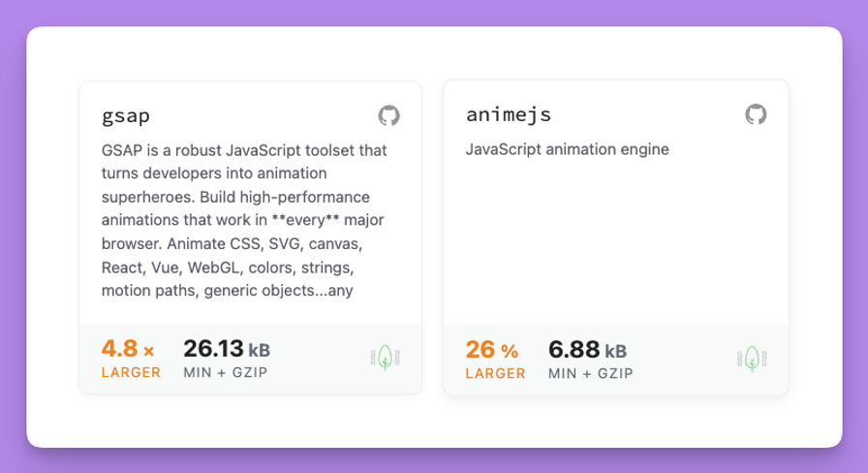This screenshot has height=473, width=868.
Task: Click the × symbol next to 4.8
Action: (148, 351)
